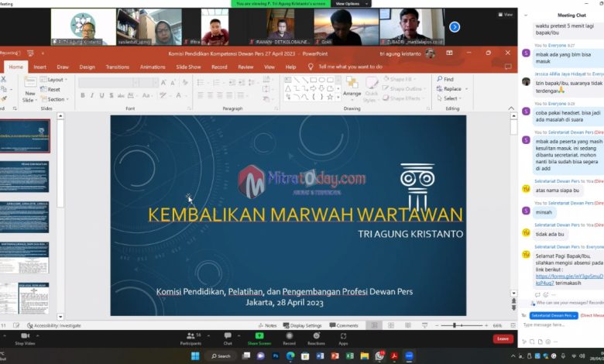
Task: Click the Reset slide icon
Action: 43,89
